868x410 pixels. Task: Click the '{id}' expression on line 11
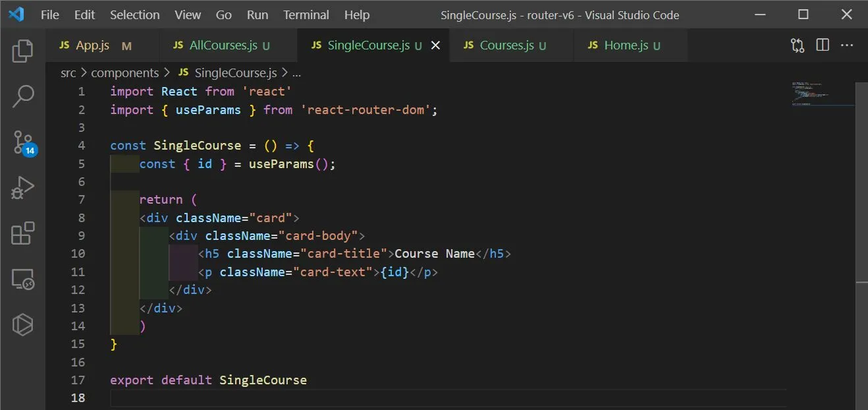(394, 272)
